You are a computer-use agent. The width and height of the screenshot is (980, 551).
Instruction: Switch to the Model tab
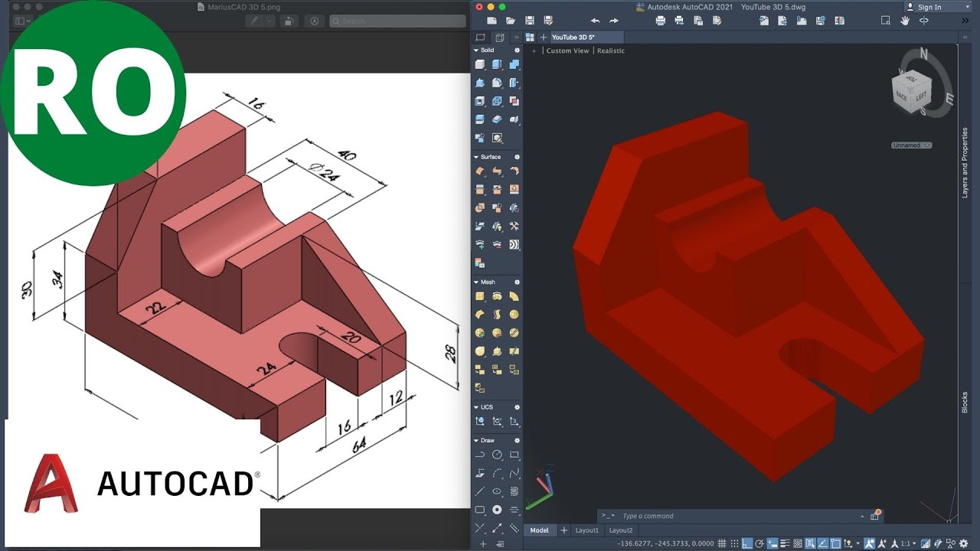coord(539,530)
